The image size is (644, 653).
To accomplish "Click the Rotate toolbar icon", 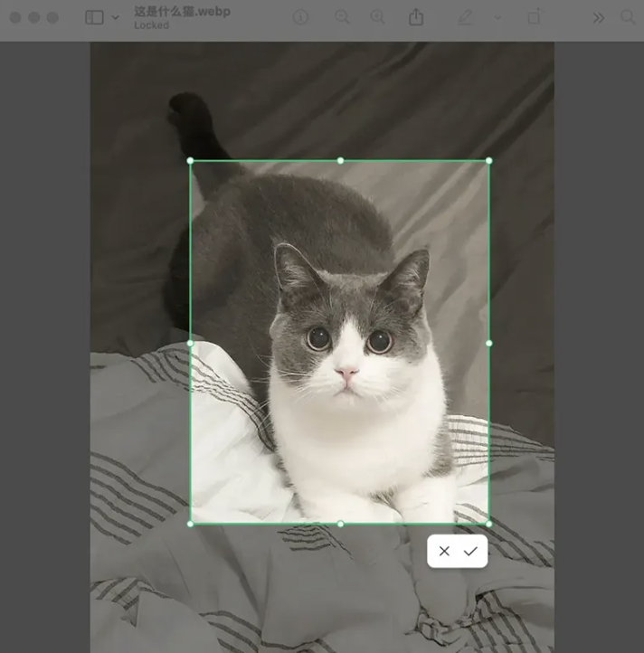I will tap(534, 17).
